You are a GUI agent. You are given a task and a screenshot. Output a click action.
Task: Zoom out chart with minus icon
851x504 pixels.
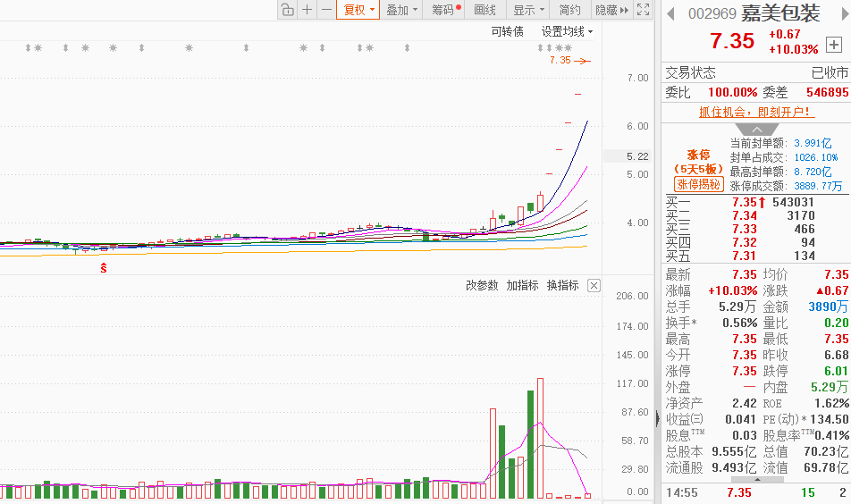tap(326, 10)
